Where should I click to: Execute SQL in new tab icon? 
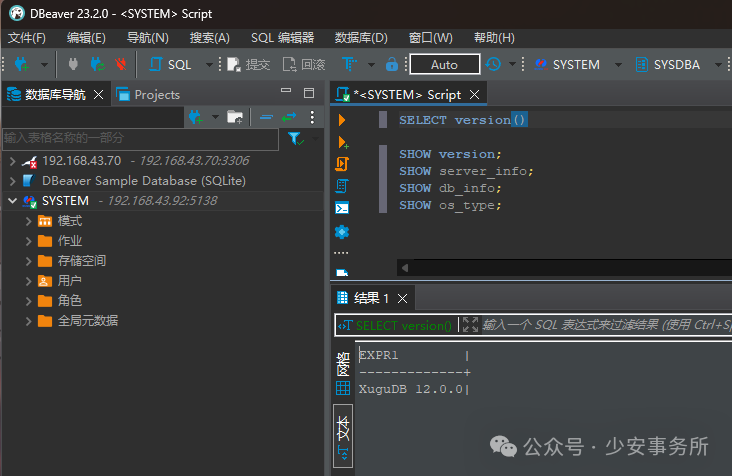pos(343,142)
